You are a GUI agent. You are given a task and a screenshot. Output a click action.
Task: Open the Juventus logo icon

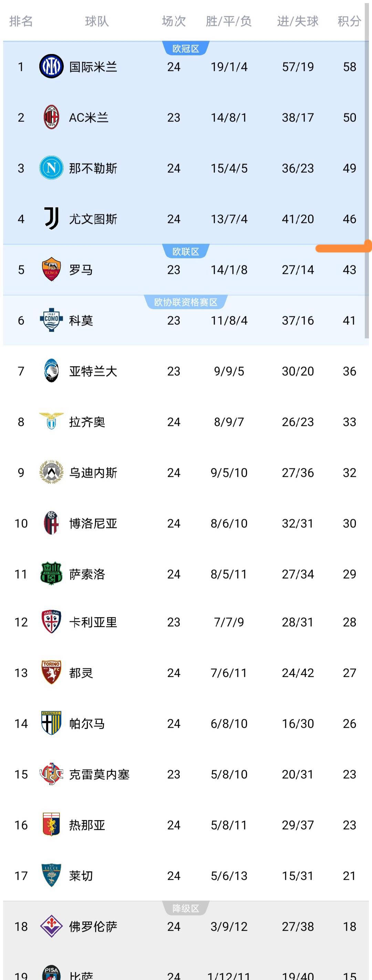[51, 219]
